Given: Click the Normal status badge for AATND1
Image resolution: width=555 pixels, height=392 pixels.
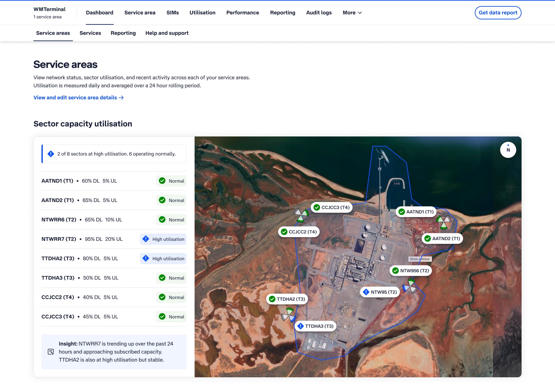Looking at the screenshot, I should [x=171, y=181].
